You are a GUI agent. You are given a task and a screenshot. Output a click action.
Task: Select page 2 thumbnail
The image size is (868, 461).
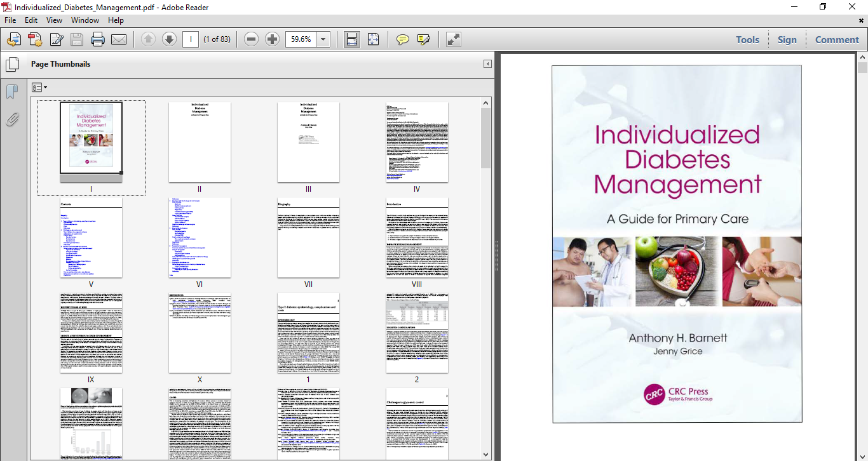click(417, 333)
